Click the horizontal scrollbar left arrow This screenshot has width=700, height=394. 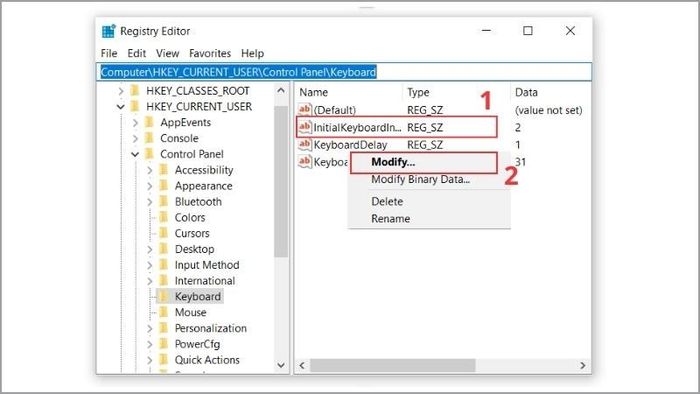(x=302, y=365)
